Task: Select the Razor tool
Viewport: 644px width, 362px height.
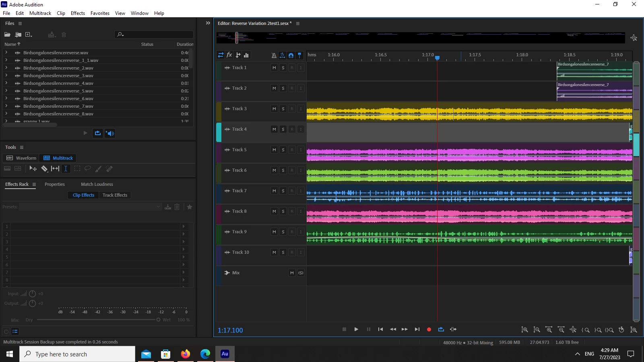Action: (44, 169)
